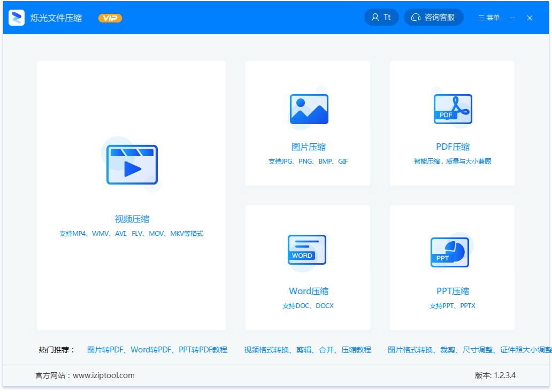Open the user account Tt icon
552x392 pixels.
coord(381,17)
